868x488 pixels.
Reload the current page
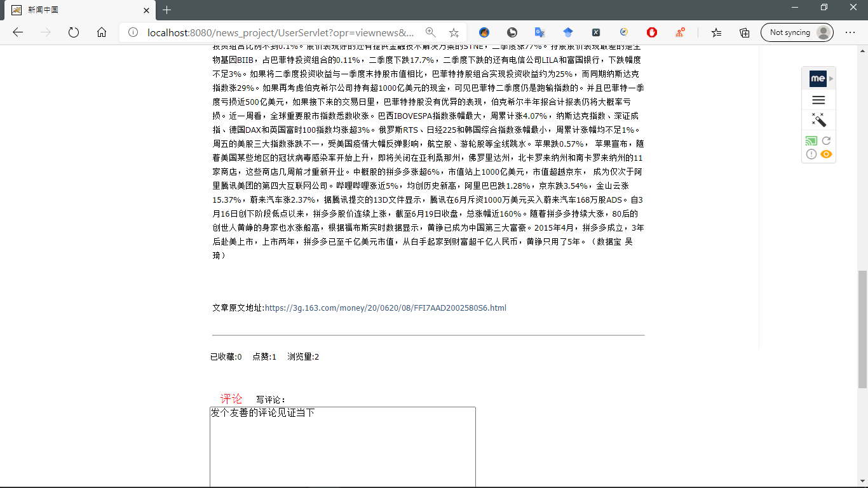tap(74, 32)
